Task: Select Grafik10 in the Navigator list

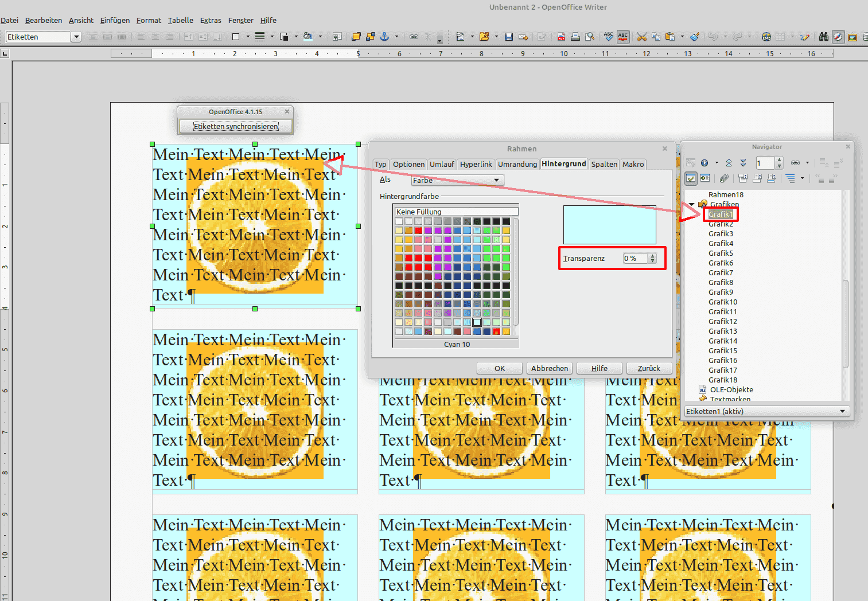Action: coord(723,302)
